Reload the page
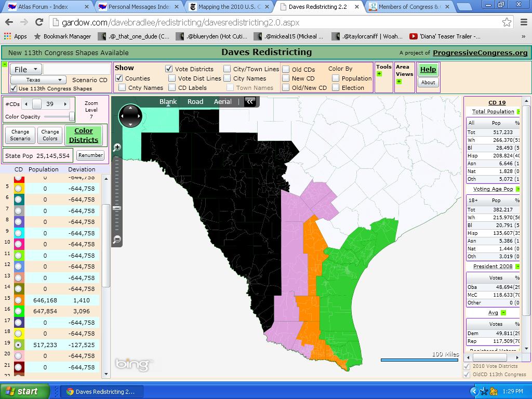The width and height of the screenshot is (532, 399). [x=39, y=22]
